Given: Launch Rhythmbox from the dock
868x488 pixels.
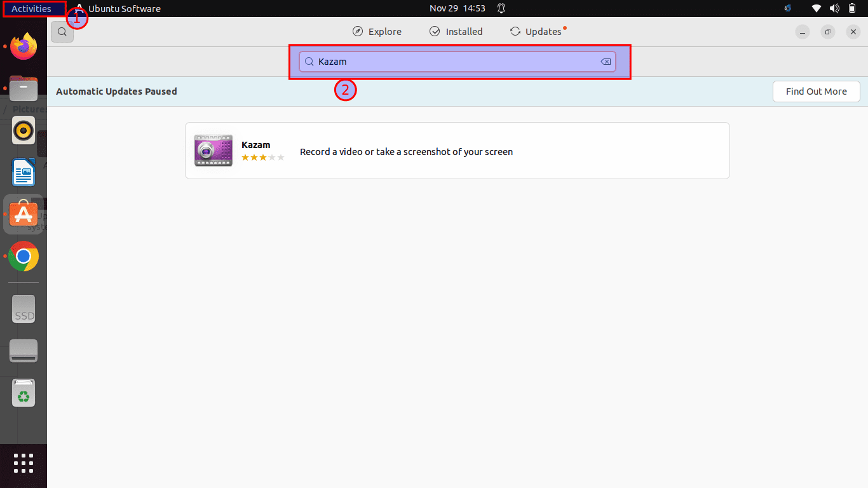Looking at the screenshot, I should [24, 131].
